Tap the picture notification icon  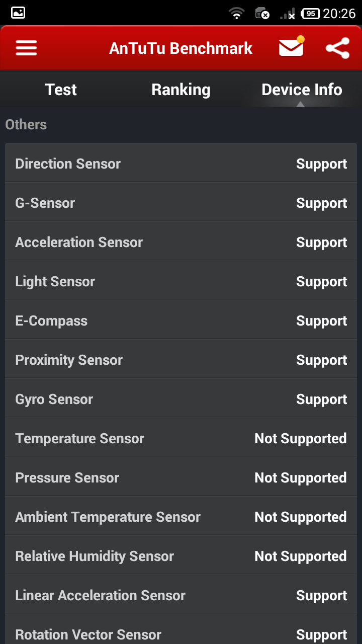pos(18,13)
